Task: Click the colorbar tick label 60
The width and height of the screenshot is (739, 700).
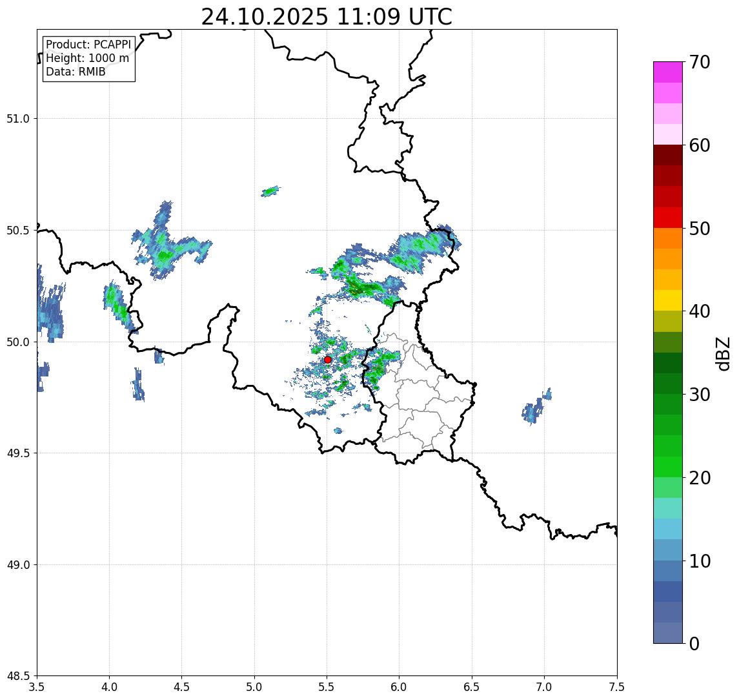Action: tap(699, 145)
